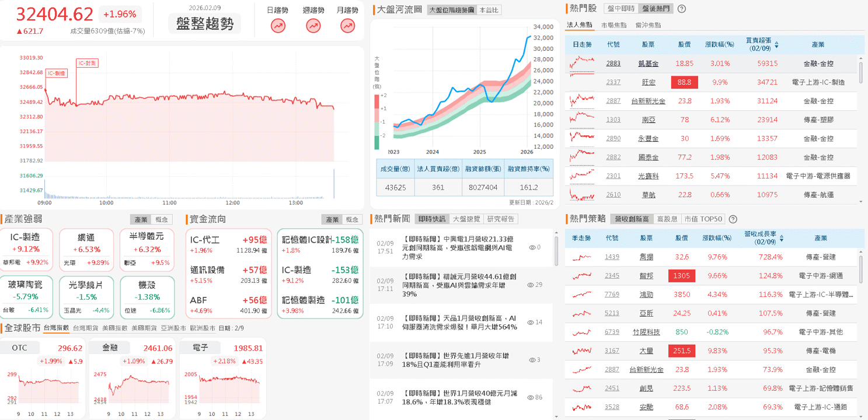This screenshot has height=420, width=868.
Task: Open the 網通 industry card
Action: (x=86, y=249)
